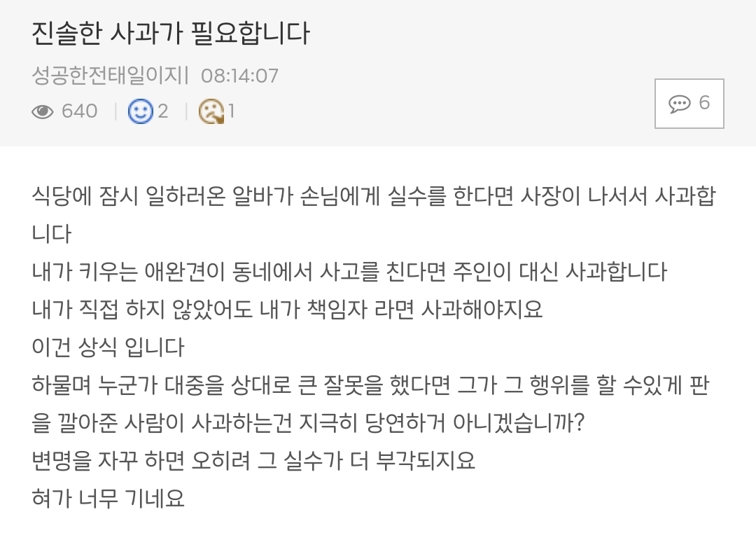Open the comments box showing 6
This screenshot has width=756, height=540.
pyautogui.click(x=689, y=103)
